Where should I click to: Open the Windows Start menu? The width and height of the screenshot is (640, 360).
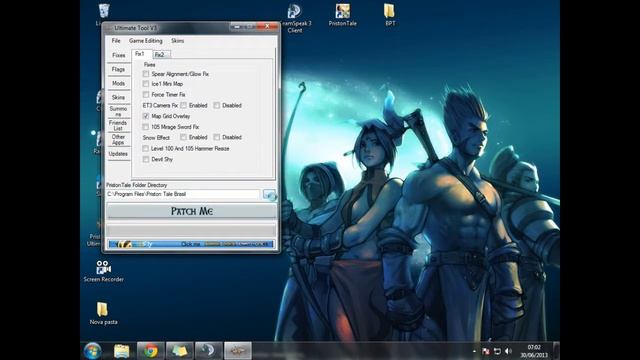coord(93,351)
